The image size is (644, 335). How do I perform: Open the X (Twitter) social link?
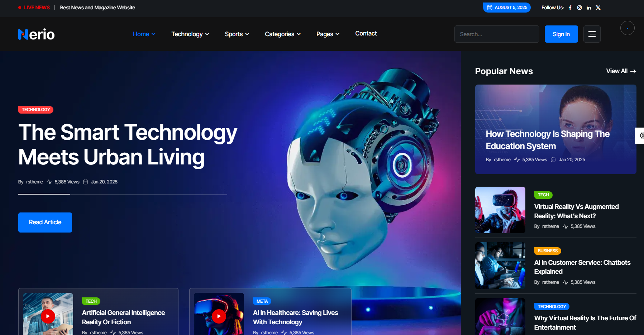click(598, 8)
